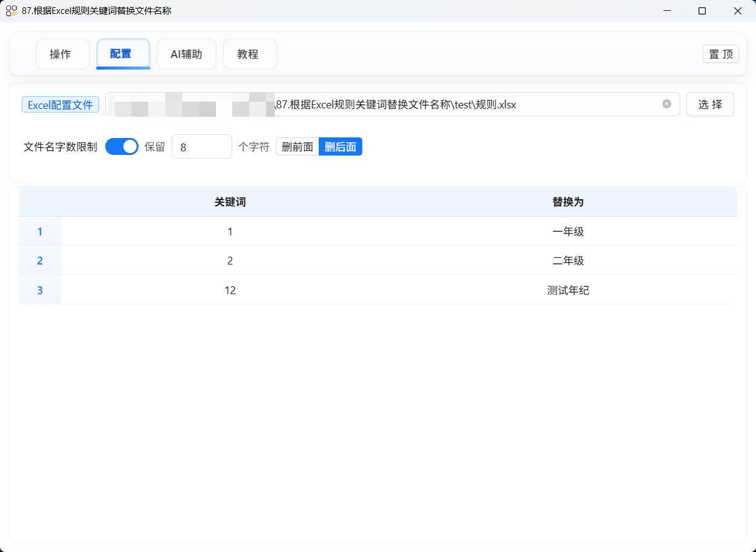Screen dimensions: 756x552
Task: Click the 替换为 column header
Action: click(567, 202)
